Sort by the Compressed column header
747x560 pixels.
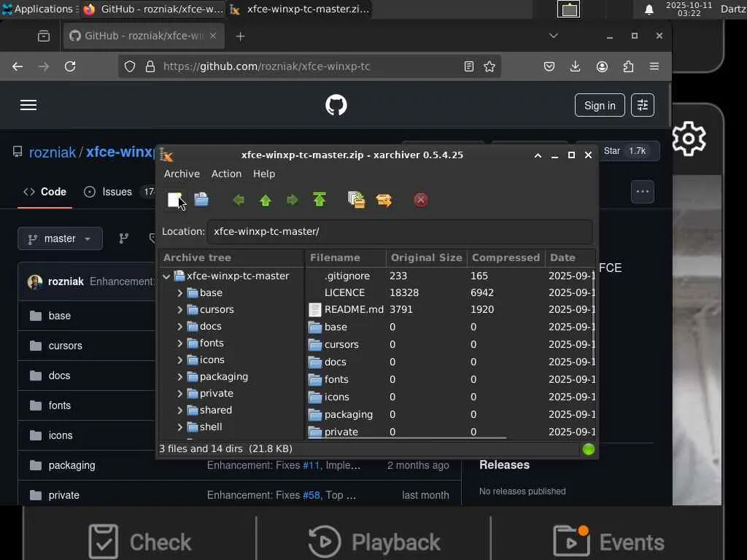pyautogui.click(x=506, y=257)
